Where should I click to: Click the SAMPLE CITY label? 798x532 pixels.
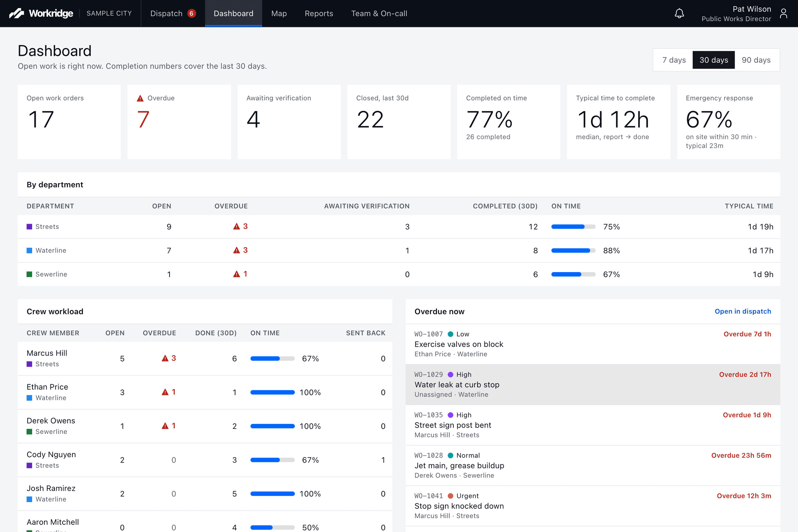pyautogui.click(x=109, y=13)
